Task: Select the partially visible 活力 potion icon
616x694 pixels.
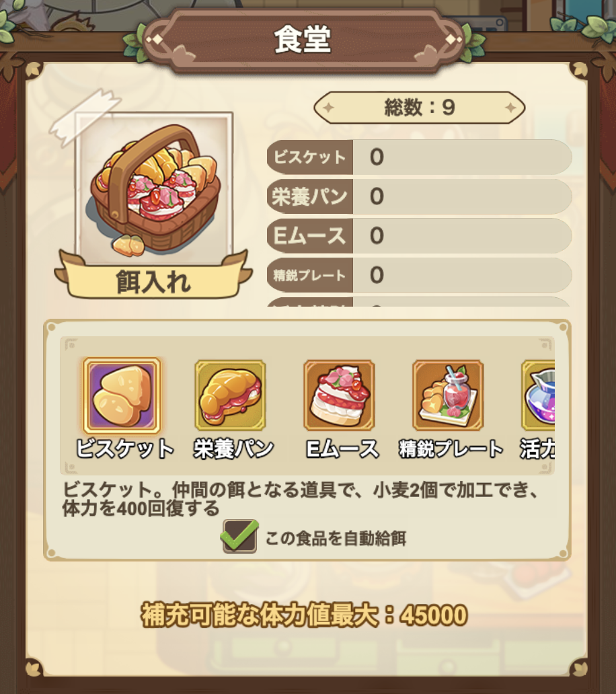Action: (x=538, y=395)
